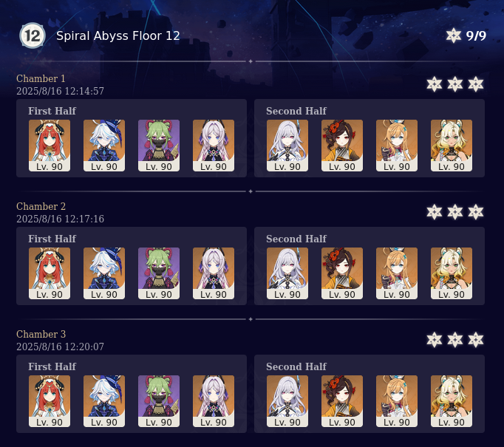Click brown-haired red-flower character in Chamber 1 Second Half
504x447 pixels.
[342, 146]
